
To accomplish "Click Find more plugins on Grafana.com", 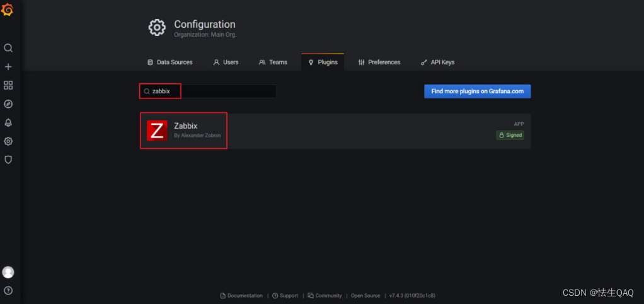I will pos(477,91).
